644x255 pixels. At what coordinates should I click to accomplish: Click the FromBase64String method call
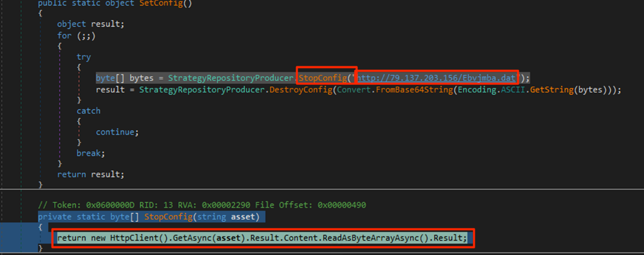(x=414, y=90)
